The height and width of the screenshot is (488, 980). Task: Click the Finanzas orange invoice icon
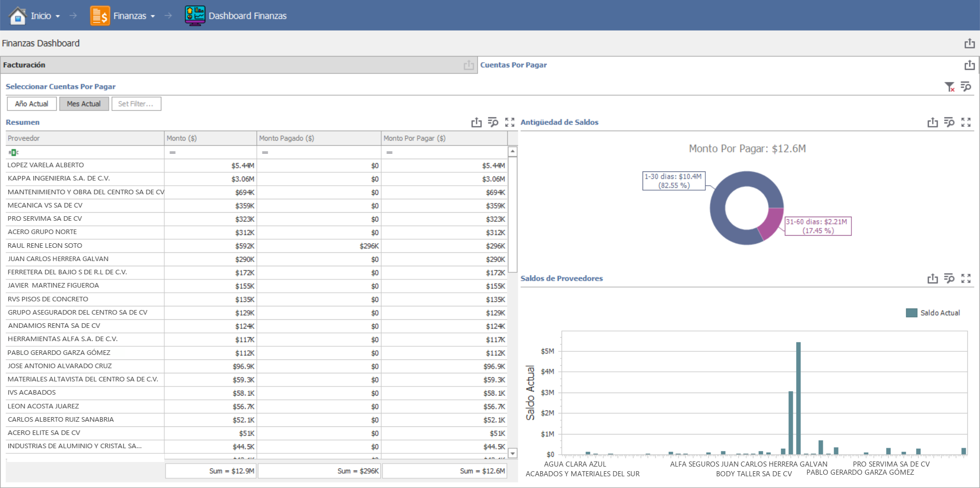[100, 16]
